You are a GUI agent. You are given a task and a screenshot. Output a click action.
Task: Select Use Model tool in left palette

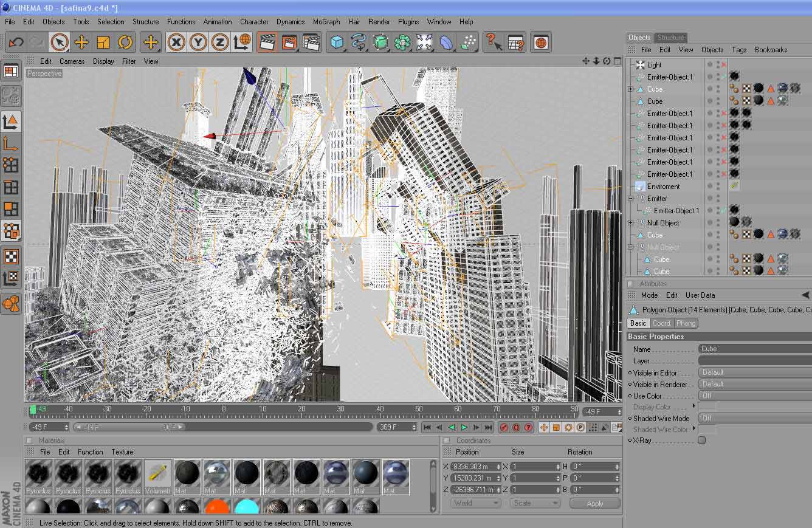click(11, 122)
